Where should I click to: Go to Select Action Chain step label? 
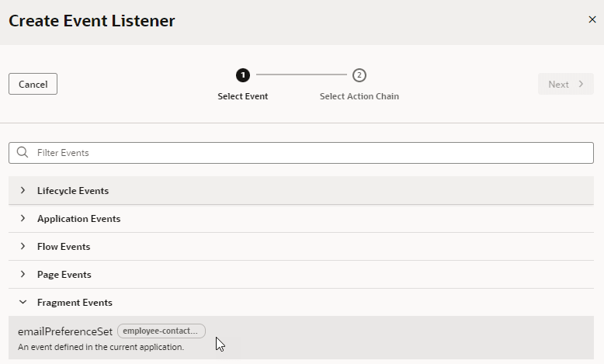[359, 96]
